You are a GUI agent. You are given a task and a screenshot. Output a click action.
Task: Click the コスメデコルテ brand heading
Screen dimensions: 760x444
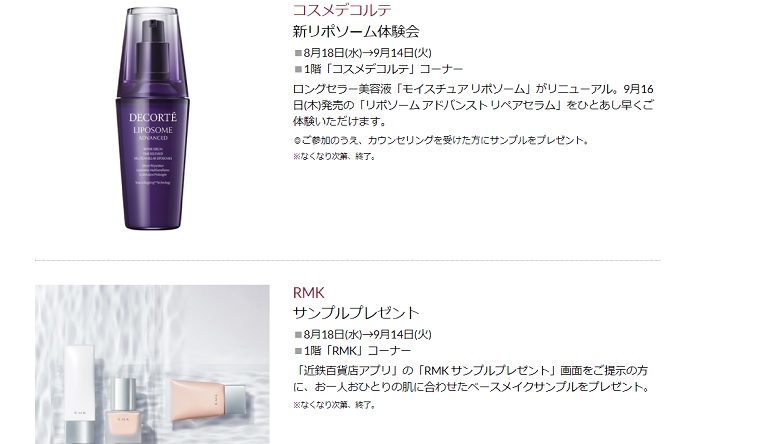(x=342, y=10)
